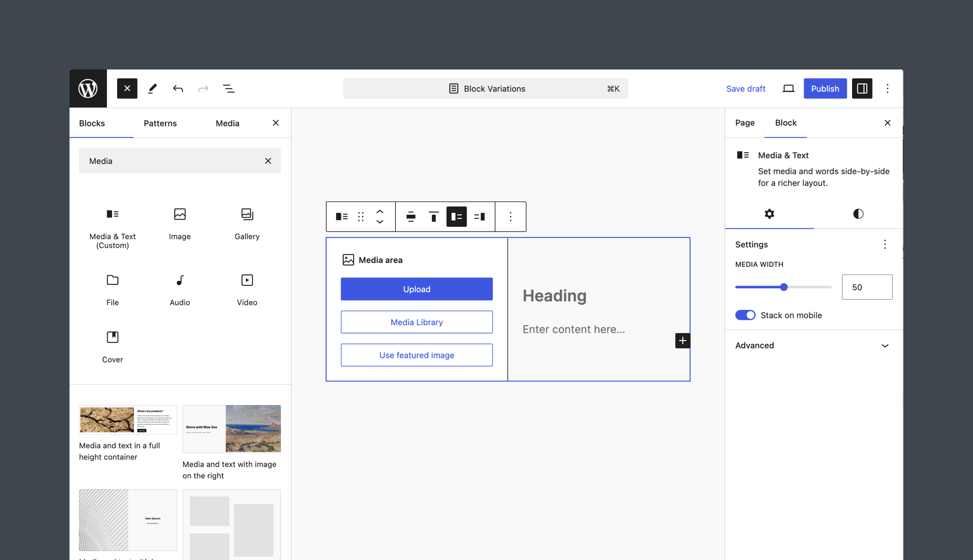The width and height of the screenshot is (973, 560).
Task: Undo the last change
Action: click(178, 89)
